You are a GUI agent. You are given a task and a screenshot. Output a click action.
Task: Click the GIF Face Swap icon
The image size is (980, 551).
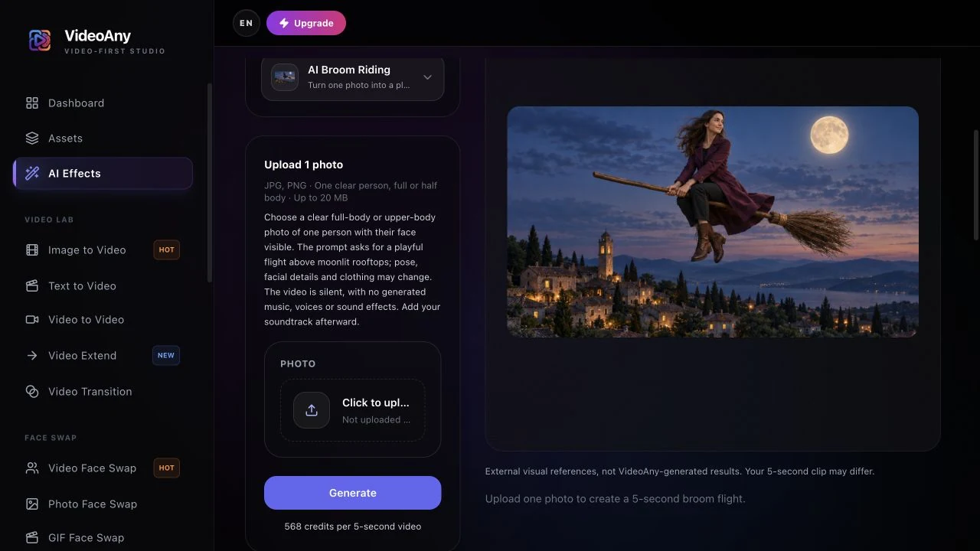[32, 538]
